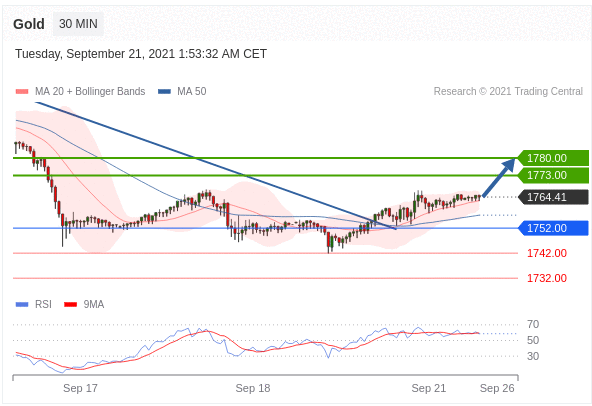
Task: Click the 30 MIN timeframe badge
Action: click(78, 24)
